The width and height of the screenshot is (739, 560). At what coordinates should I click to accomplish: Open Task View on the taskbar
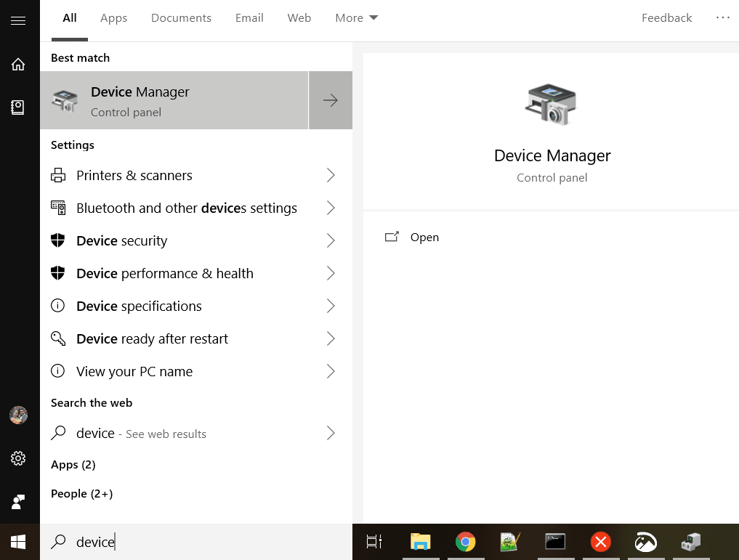pyautogui.click(x=373, y=542)
